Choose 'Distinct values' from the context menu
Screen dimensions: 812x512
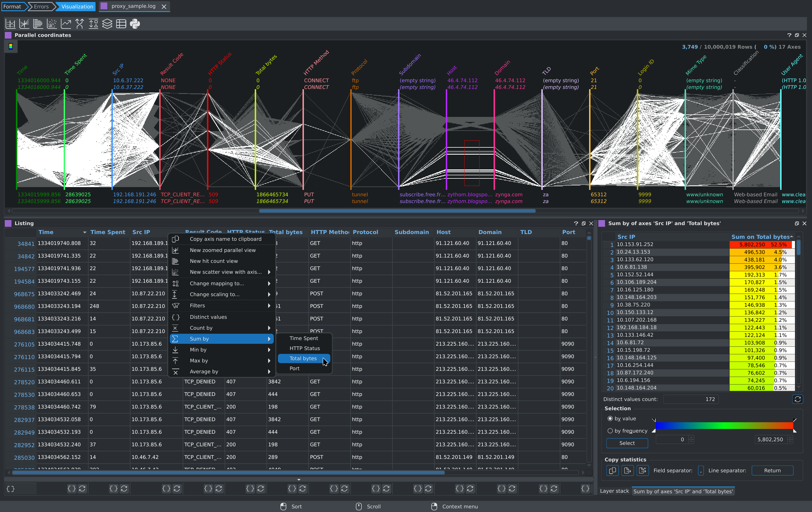point(208,317)
